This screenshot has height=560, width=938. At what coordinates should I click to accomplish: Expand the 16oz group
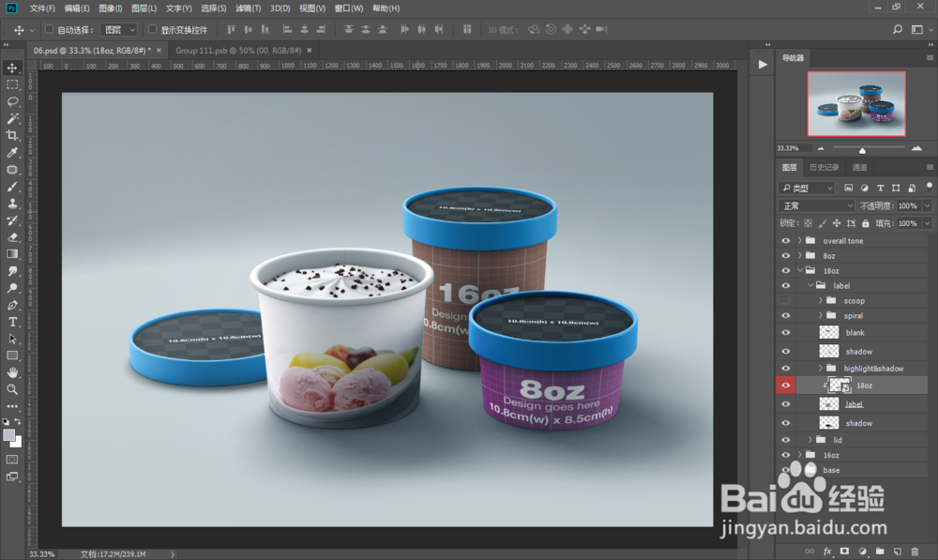pos(800,455)
